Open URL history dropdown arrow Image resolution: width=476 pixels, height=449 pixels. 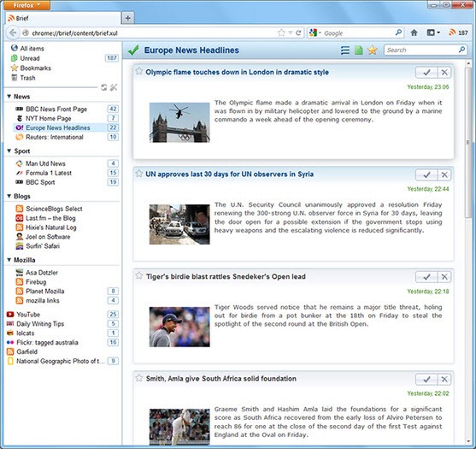291,32
